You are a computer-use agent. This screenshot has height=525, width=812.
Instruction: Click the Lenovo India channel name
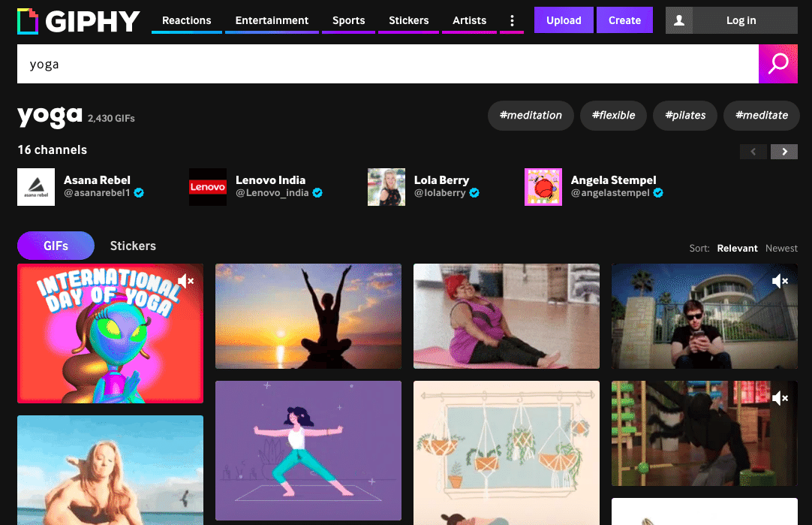point(270,180)
